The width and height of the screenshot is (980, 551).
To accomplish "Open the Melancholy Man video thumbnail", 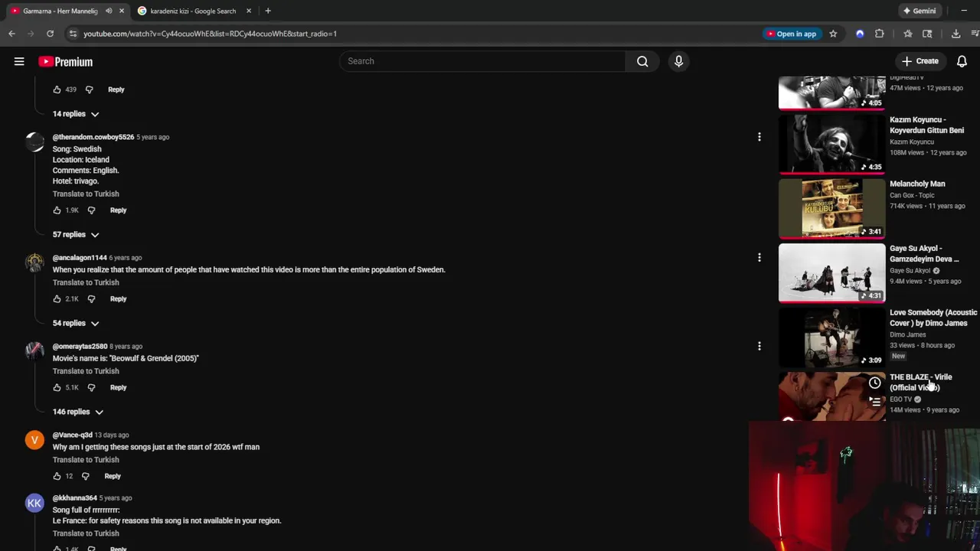I will tap(831, 208).
